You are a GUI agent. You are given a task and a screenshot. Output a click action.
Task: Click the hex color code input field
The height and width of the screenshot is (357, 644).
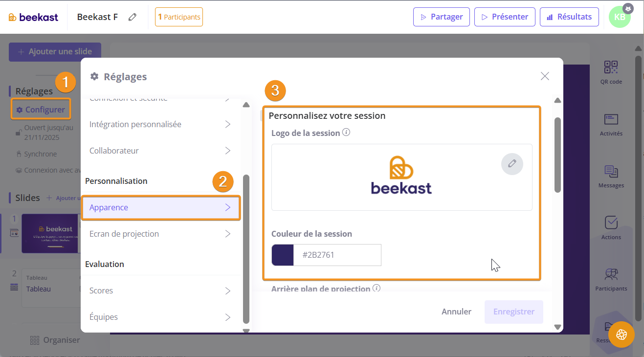coord(337,255)
